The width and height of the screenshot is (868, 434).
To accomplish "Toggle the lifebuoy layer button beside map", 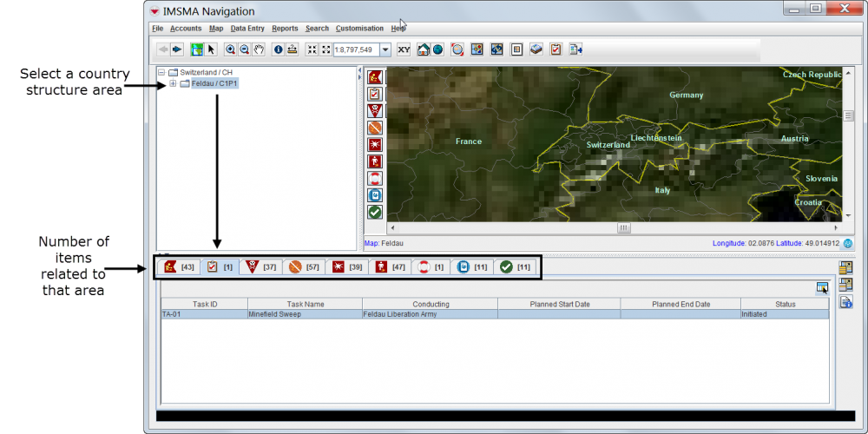I will pos(375,178).
